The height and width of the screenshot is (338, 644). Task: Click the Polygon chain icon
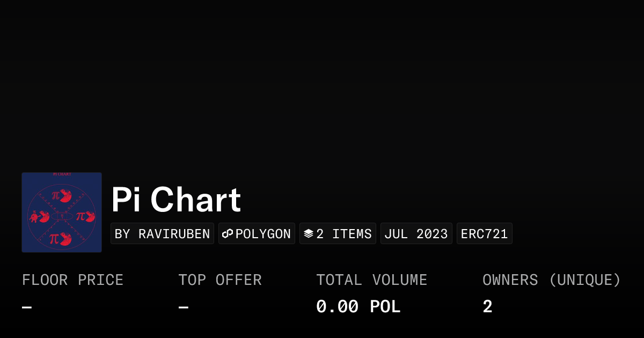(x=227, y=233)
